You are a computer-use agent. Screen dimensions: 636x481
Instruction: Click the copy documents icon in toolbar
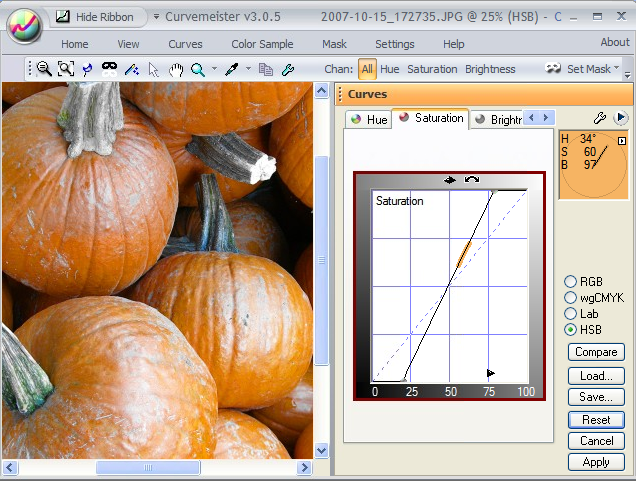[x=266, y=69]
